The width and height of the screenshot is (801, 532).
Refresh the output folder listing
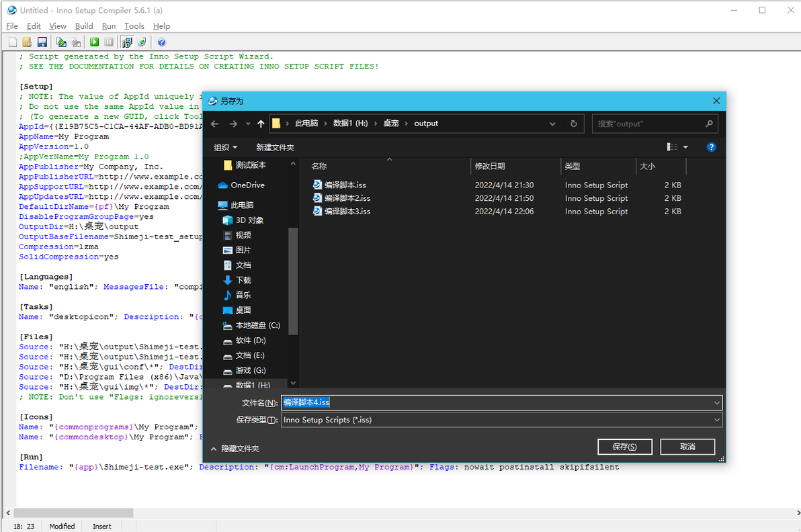pos(574,124)
